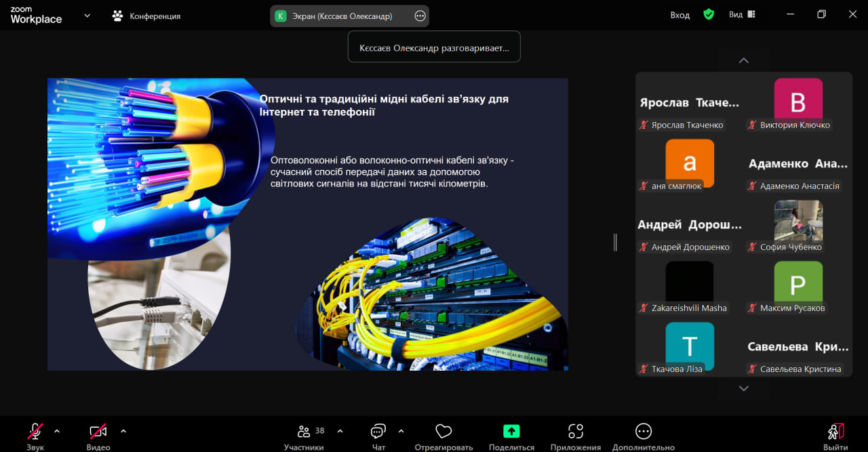Select аня смаглюк orange avatar tile
The height and width of the screenshot is (452, 868).
pyautogui.click(x=690, y=162)
